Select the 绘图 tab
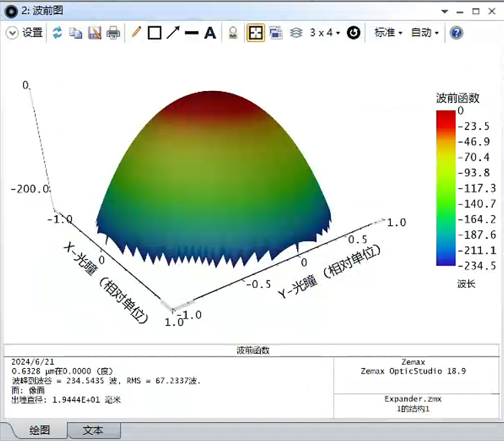Image resolution: width=504 pixels, height=441 pixels. pyautogui.click(x=40, y=430)
